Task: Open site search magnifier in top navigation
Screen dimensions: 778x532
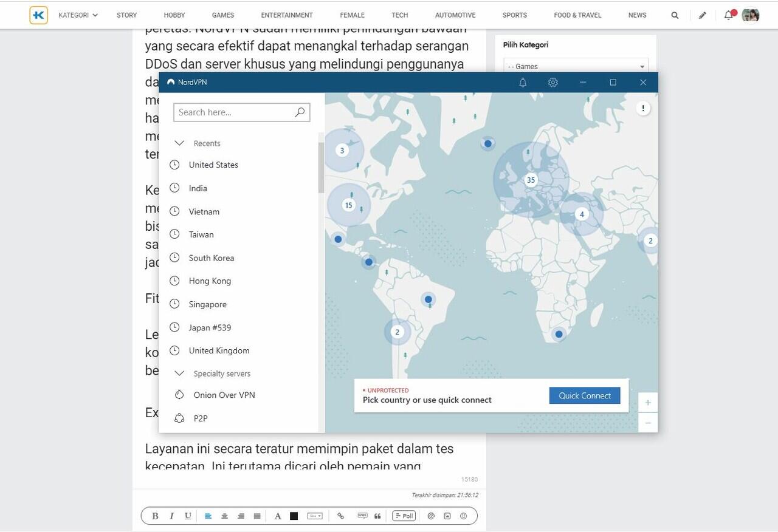Action: click(x=675, y=15)
